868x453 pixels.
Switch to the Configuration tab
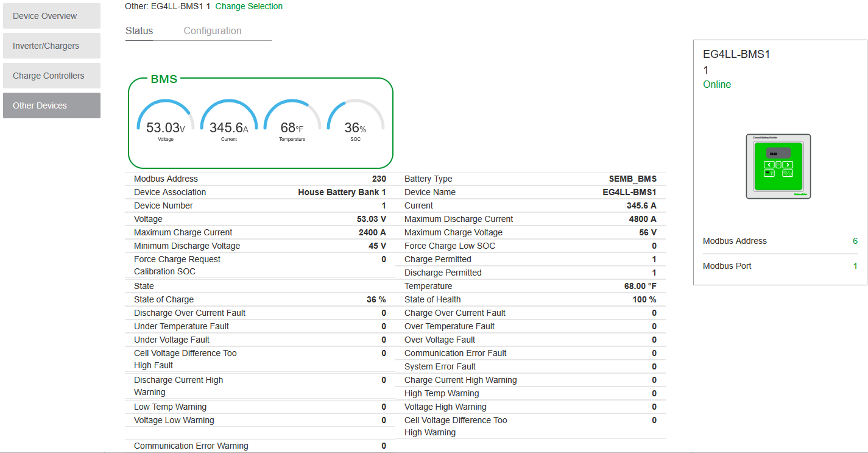pyautogui.click(x=213, y=31)
